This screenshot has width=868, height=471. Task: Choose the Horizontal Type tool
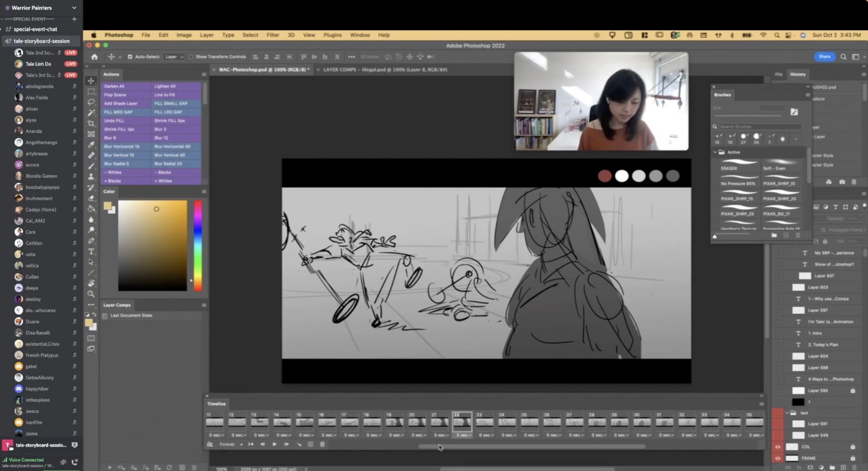91,252
